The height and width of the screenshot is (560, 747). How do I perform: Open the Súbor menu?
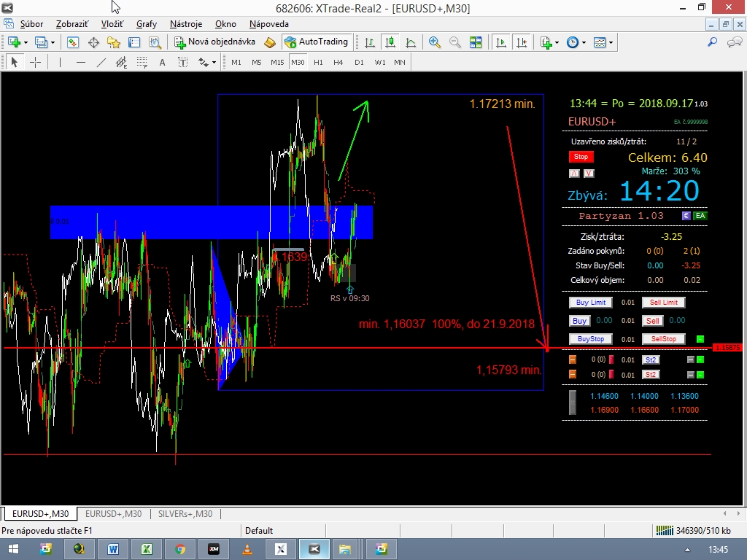click(31, 24)
